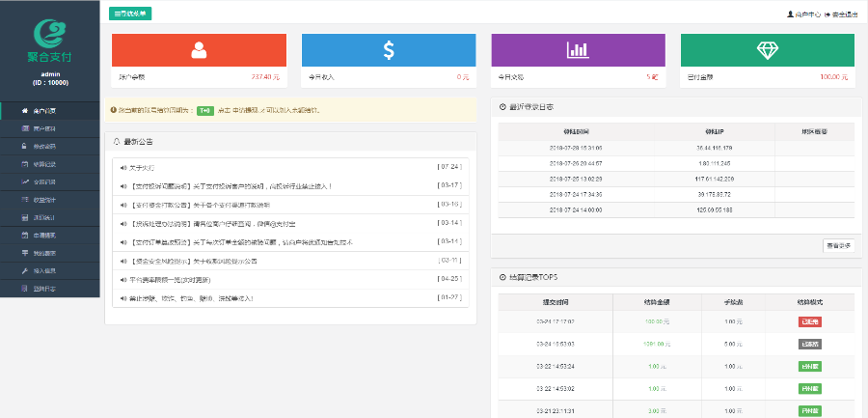This screenshot has height=418, width=868.
Task: Click the gray status badge in row 03-24 16:53:03
Action: click(x=810, y=345)
